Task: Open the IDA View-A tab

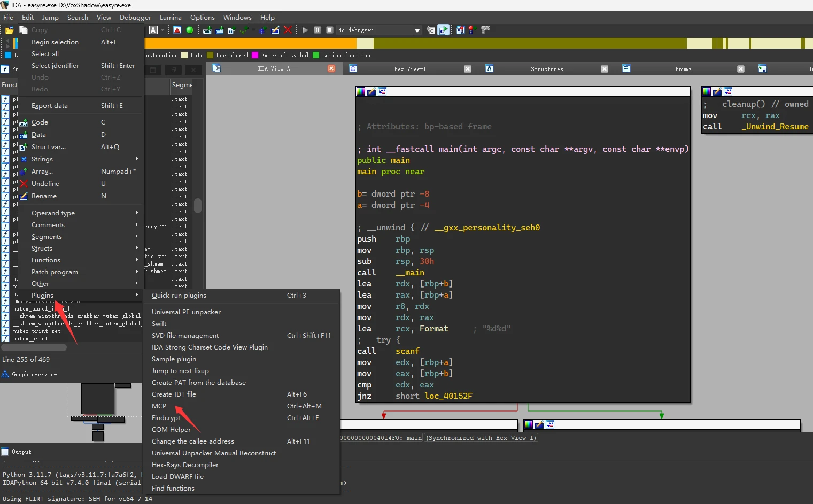Action: 274,69
